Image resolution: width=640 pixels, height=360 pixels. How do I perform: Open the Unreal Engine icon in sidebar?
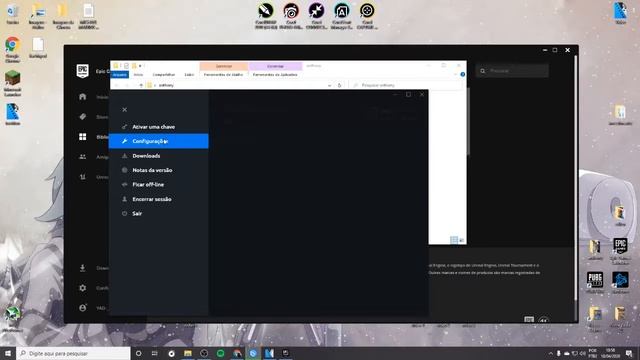click(82, 177)
